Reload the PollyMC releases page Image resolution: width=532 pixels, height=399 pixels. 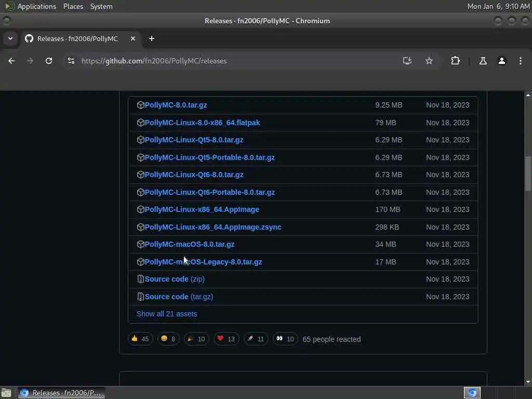(49, 61)
